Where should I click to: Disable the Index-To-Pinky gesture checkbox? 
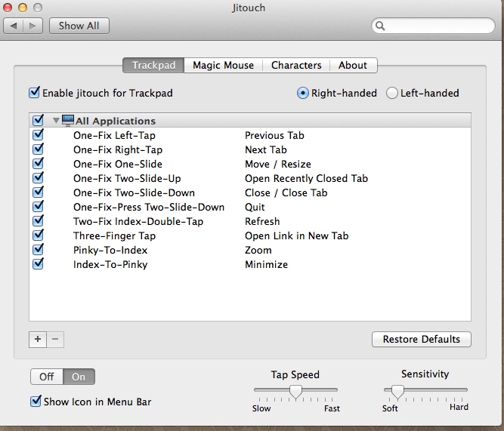(38, 263)
